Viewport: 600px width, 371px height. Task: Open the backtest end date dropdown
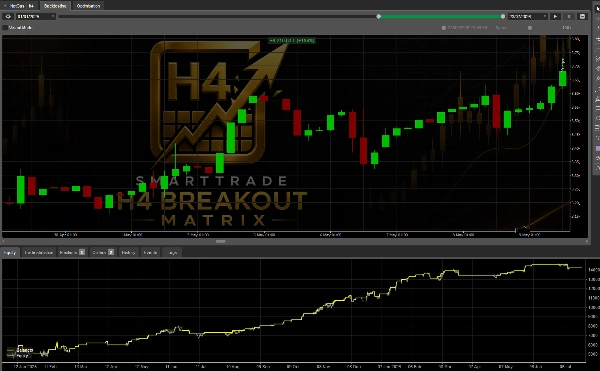coord(528,16)
